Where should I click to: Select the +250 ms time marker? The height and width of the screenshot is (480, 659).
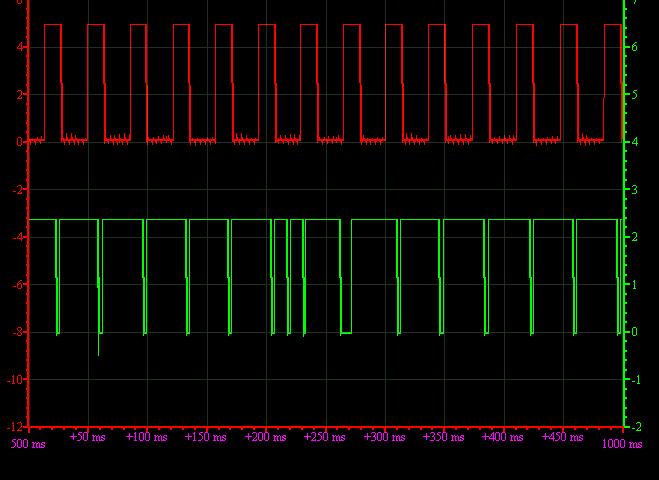(320, 437)
